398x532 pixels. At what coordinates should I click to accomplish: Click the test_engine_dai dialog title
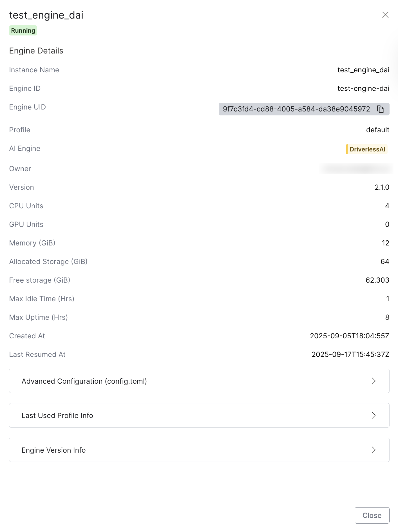pos(46,15)
